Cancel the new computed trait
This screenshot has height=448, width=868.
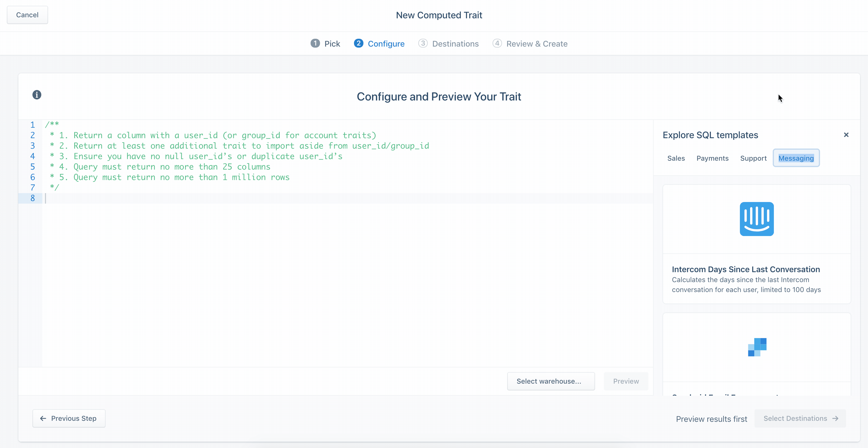[x=27, y=15]
